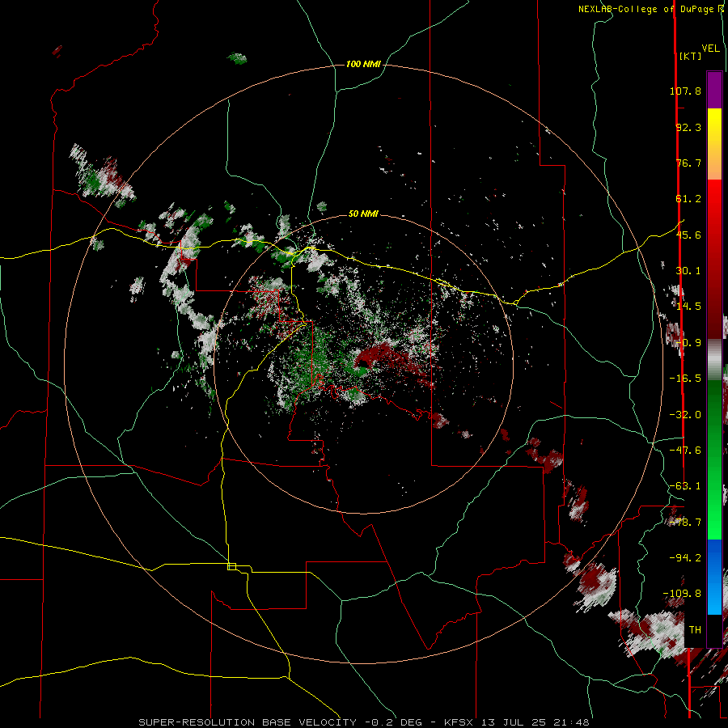The image size is (728, 728).
Task: Select the -32.0 velocity scale value
Action: point(685,415)
